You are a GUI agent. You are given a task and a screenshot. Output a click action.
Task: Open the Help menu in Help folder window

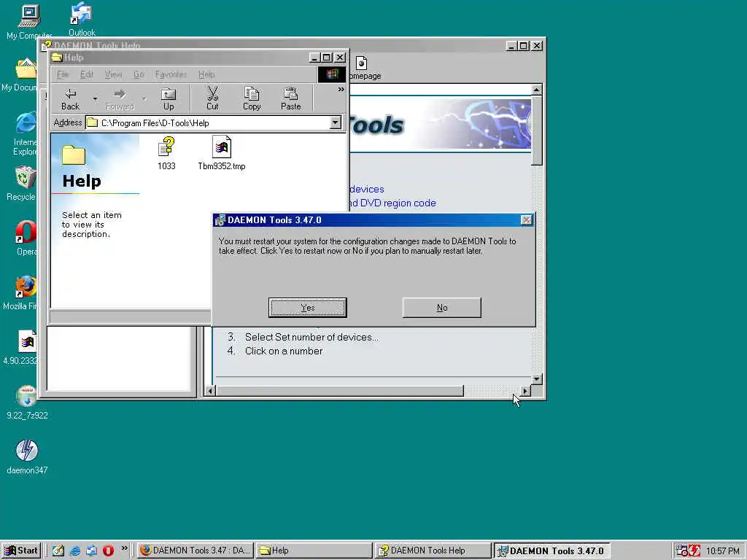pyautogui.click(x=206, y=74)
